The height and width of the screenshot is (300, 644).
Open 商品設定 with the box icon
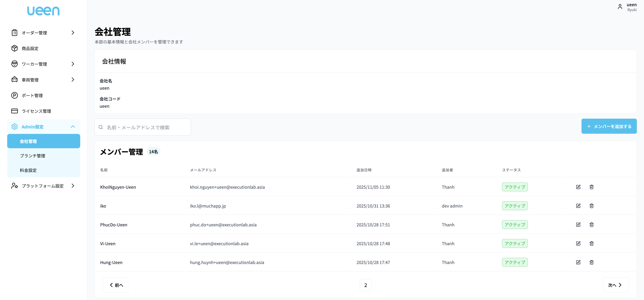click(x=30, y=49)
